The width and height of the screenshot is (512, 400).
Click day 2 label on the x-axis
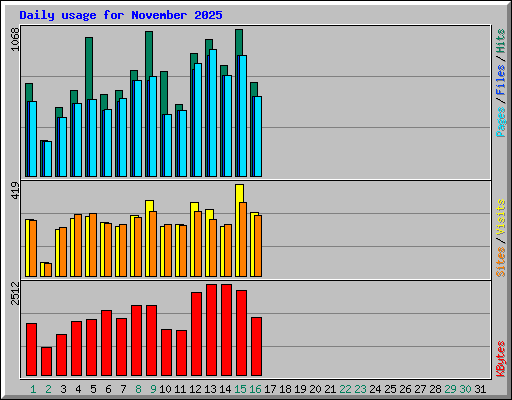tap(48, 389)
